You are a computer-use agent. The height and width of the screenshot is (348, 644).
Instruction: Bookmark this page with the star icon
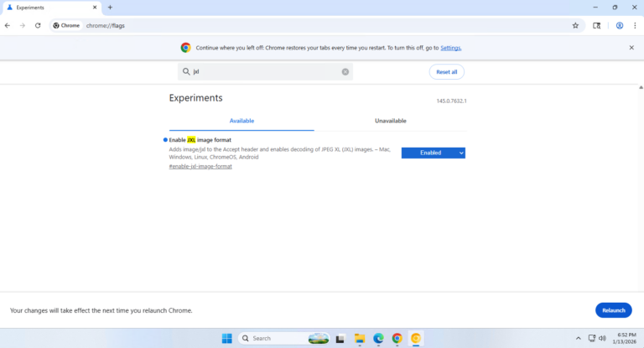[x=575, y=25]
